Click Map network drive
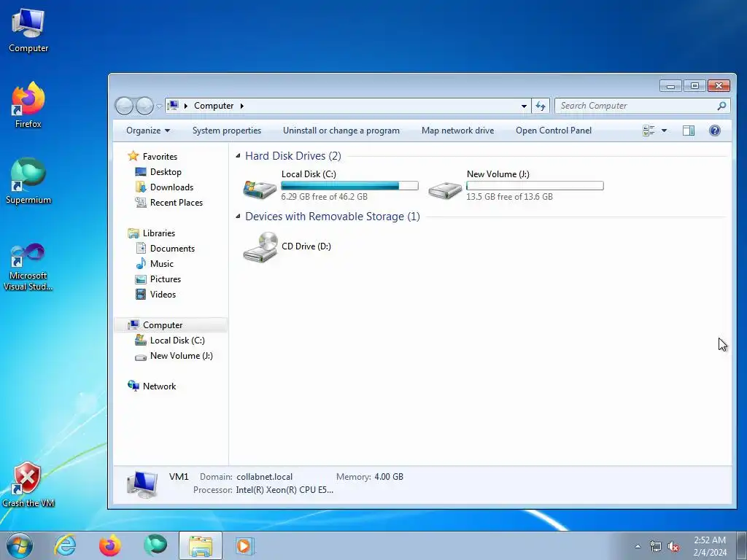Image resolution: width=747 pixels, height=560 pixels. [457, 131]
